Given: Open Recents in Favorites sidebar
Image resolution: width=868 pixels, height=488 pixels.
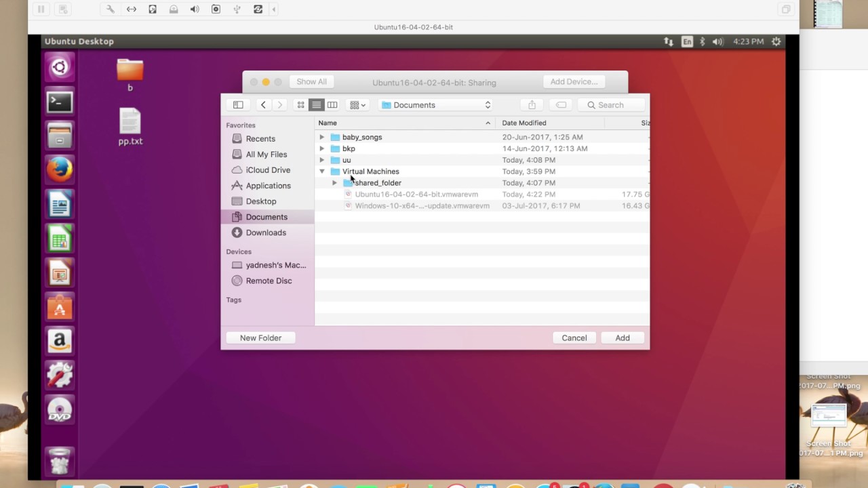Looking at the screenshot, I should pos(267,139).
